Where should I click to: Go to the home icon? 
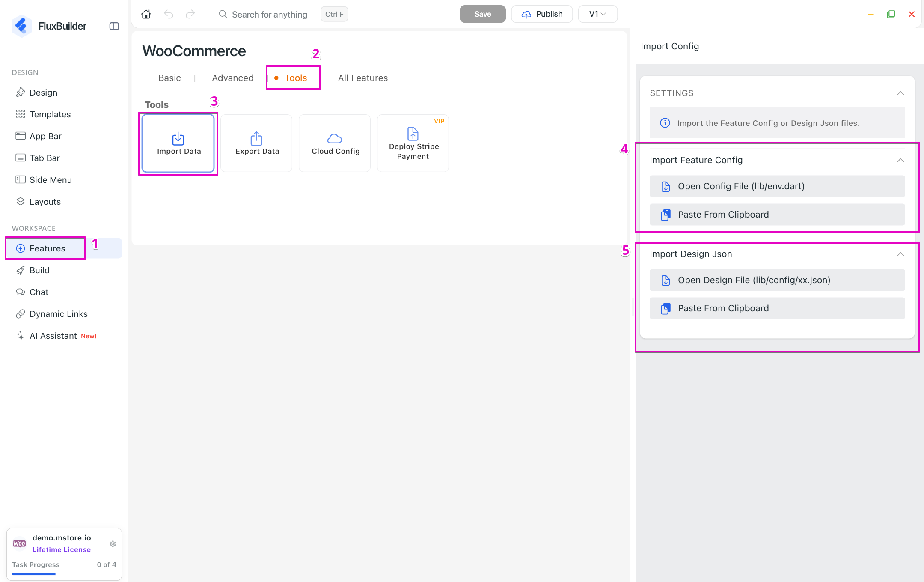click(x=146, y=14)
